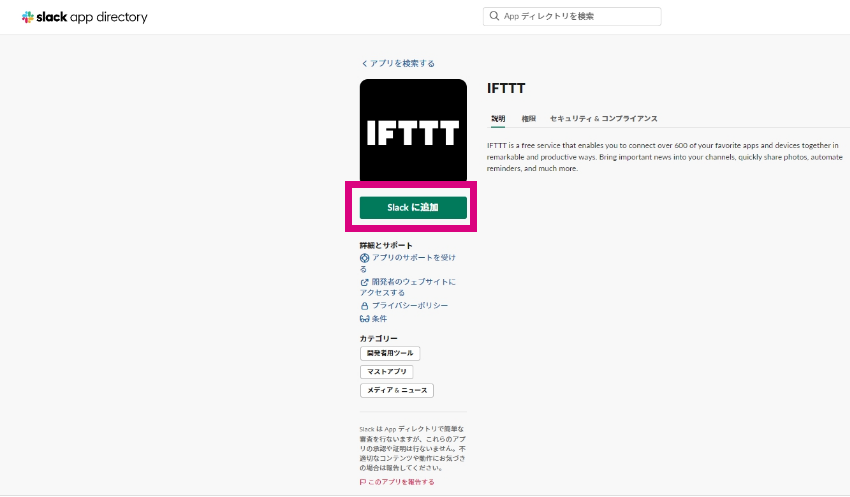Go back via アプリを検索する link
The height and width of the screenshot is (497, 850).
point(398,63)
